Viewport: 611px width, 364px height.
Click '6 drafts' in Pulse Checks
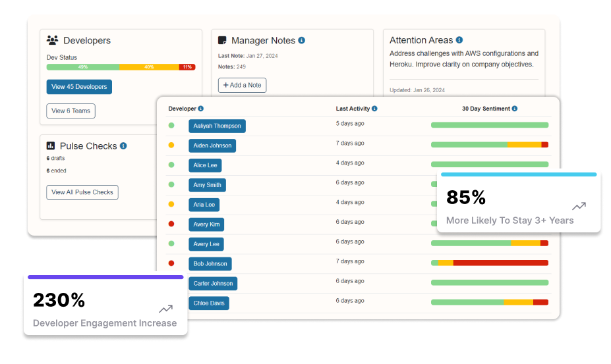[56, 159]
